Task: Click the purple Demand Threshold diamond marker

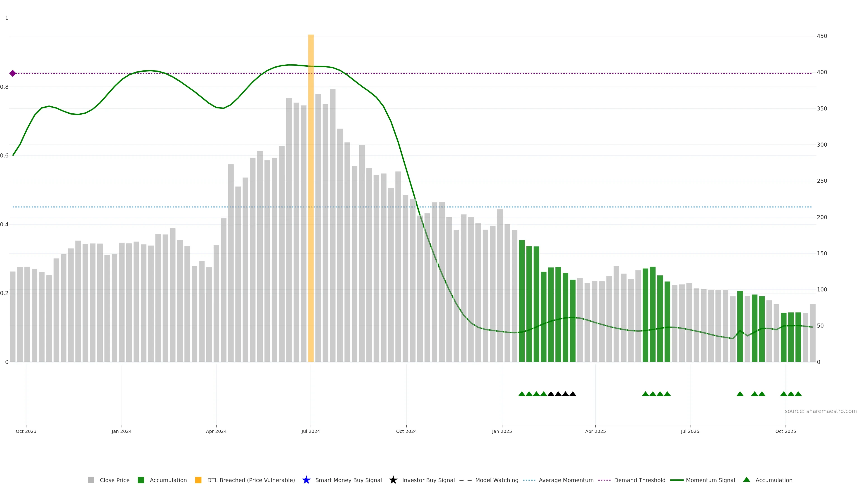Action: pyautogui.click(x=12, y=73)
